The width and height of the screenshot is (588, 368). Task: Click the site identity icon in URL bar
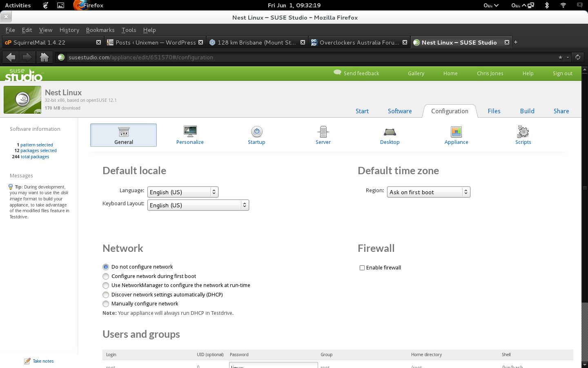[61, 57]
